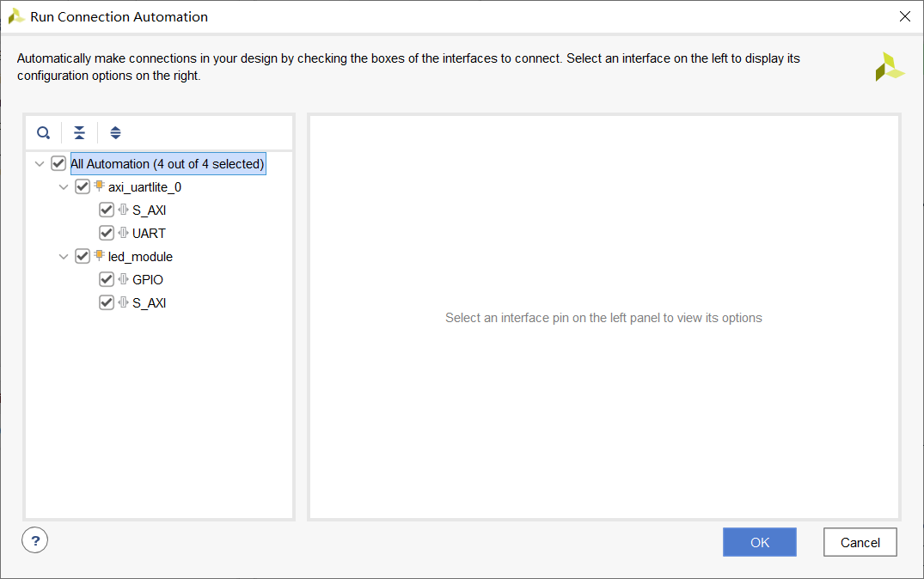
Task: Click the Expand All toolbar icon
Action: point(115,133)
